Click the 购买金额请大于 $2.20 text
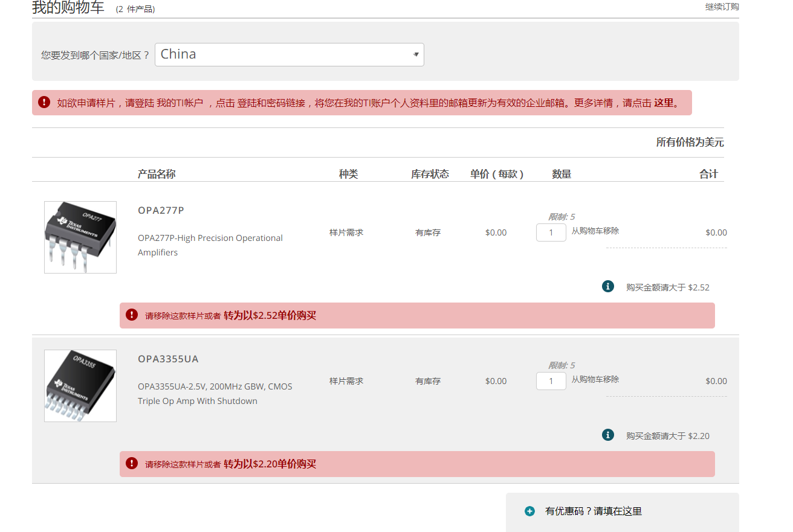The image size is (793, 532). pos(668,436)
